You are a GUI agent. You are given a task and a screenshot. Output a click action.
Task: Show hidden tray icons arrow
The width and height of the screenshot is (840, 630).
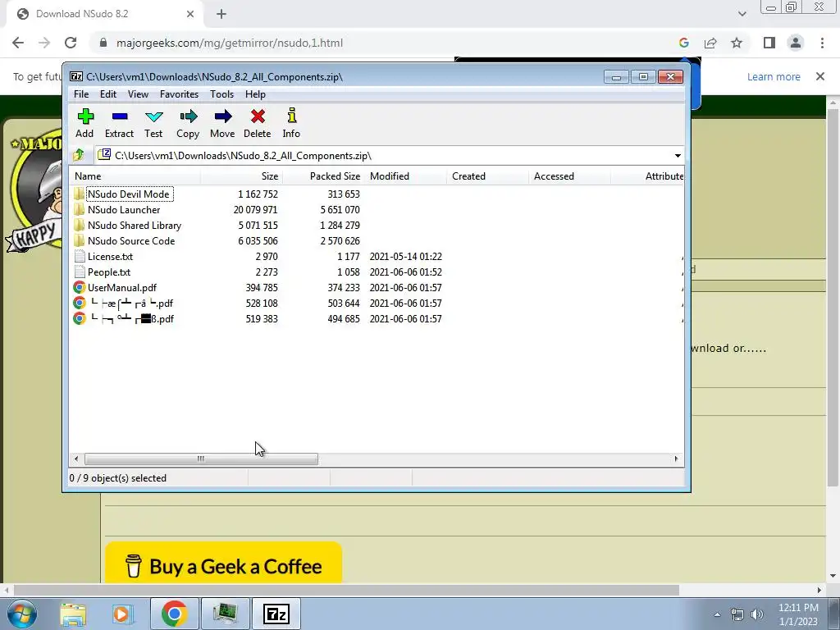click(717, 614)
